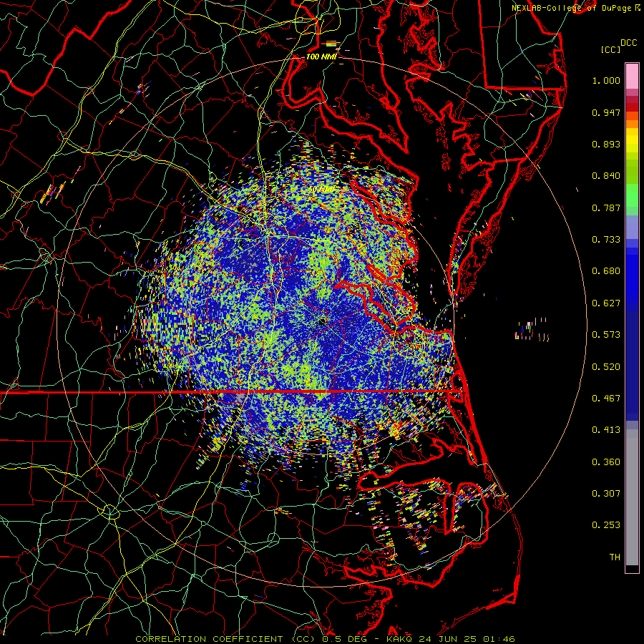644x644 pixels.
Task: Click the KAKQ station identifier in caption
Action: (x=401, y=639)
